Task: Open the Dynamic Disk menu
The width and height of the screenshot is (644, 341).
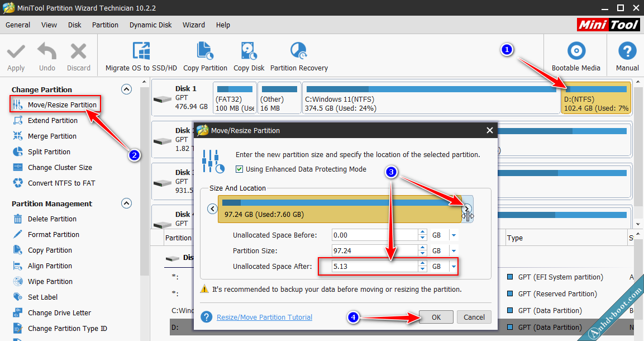Action: pyautogui.click(x=151, y=25)
